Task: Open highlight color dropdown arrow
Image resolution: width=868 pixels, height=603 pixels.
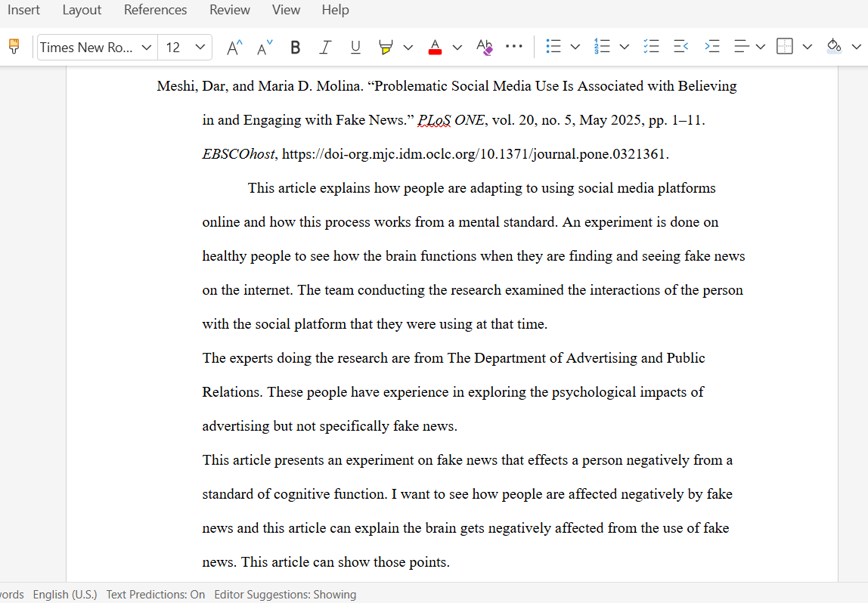Action: click(408, 48)
